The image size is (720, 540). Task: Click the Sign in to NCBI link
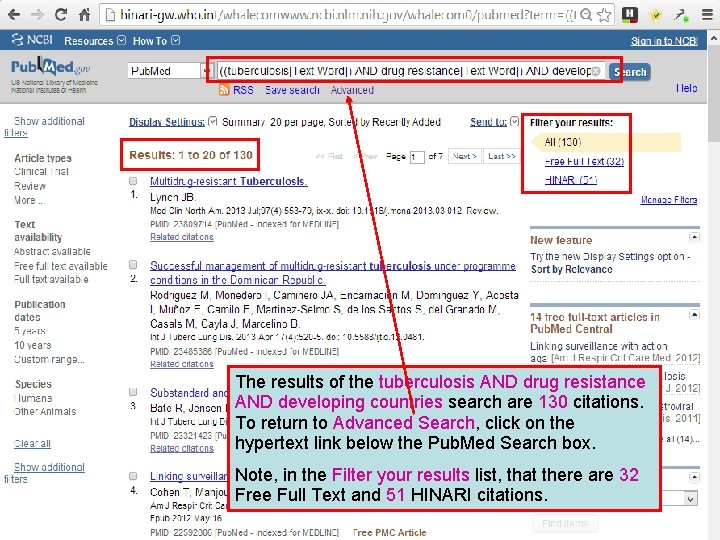(x=664, y=41)
